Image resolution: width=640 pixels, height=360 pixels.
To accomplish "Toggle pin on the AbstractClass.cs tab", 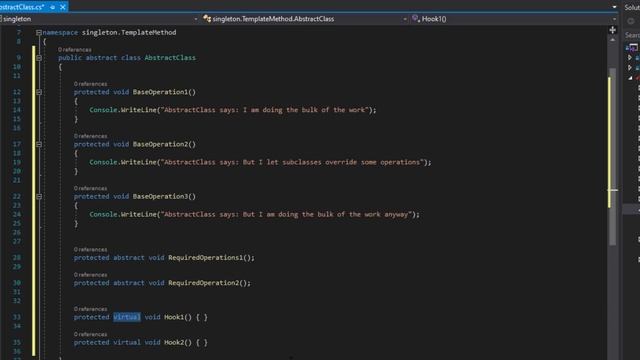I will point(53,7).
